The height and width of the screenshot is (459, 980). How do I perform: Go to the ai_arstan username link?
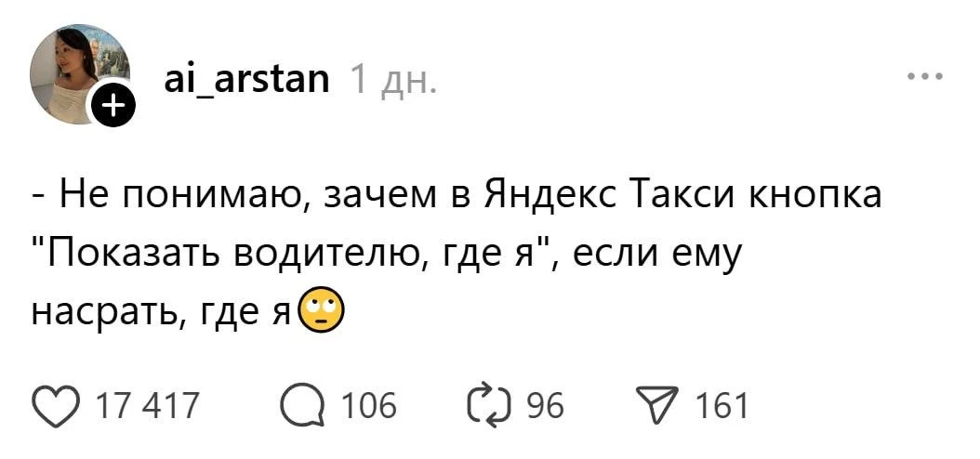245,81
